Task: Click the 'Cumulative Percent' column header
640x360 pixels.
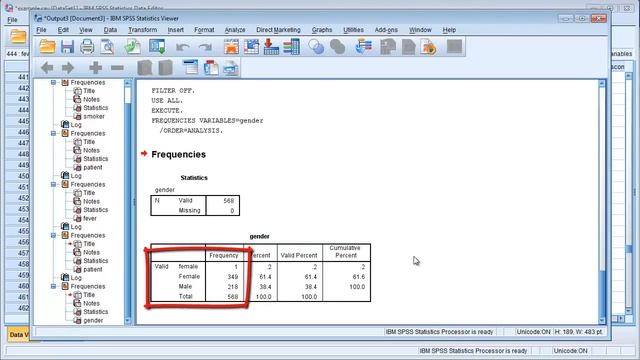Action: coord(345,251)
